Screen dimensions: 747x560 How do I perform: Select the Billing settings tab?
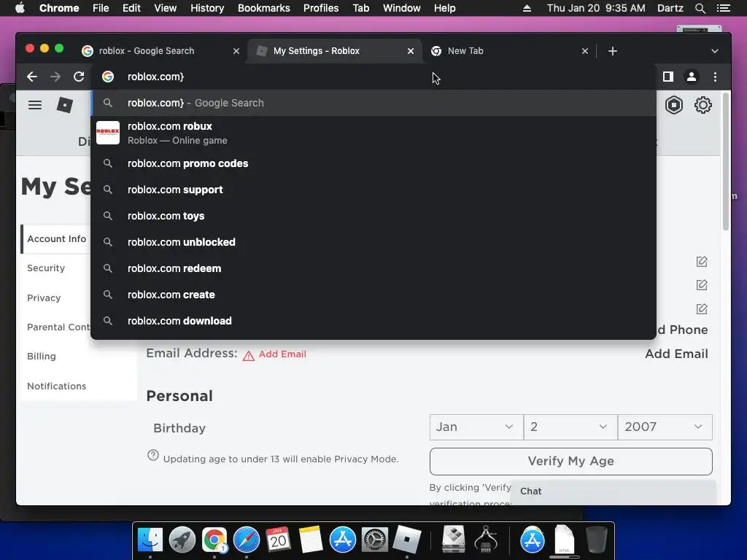click(x=42, y=356)
